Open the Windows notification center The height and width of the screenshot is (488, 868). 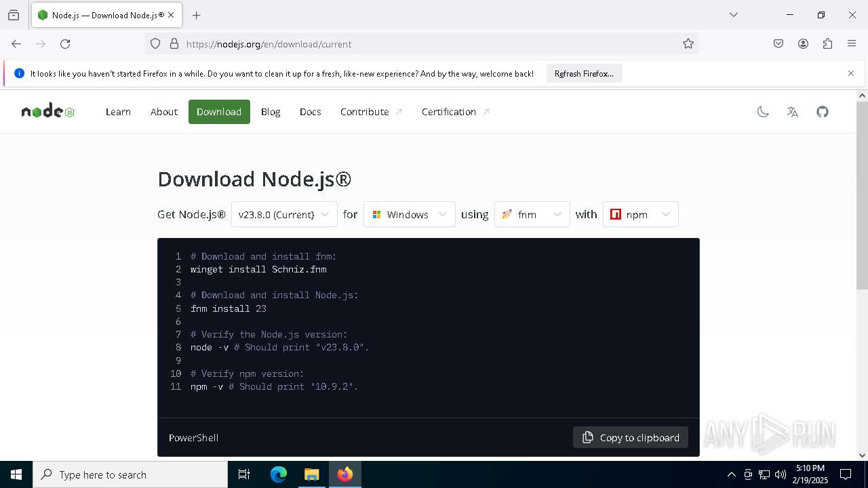tap(846, 474)
